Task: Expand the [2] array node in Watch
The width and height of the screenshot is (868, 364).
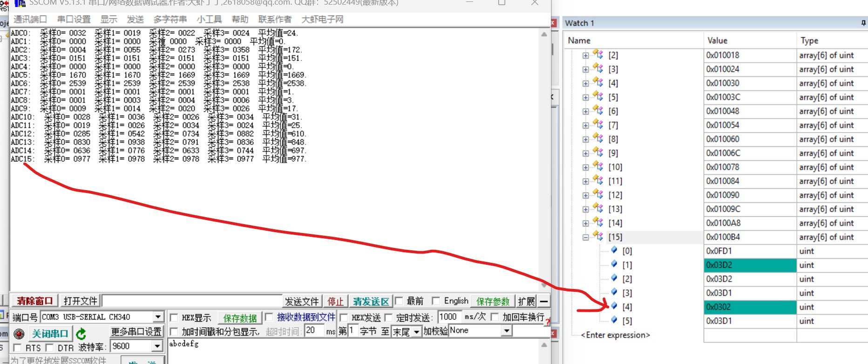Action: [585, 55]
